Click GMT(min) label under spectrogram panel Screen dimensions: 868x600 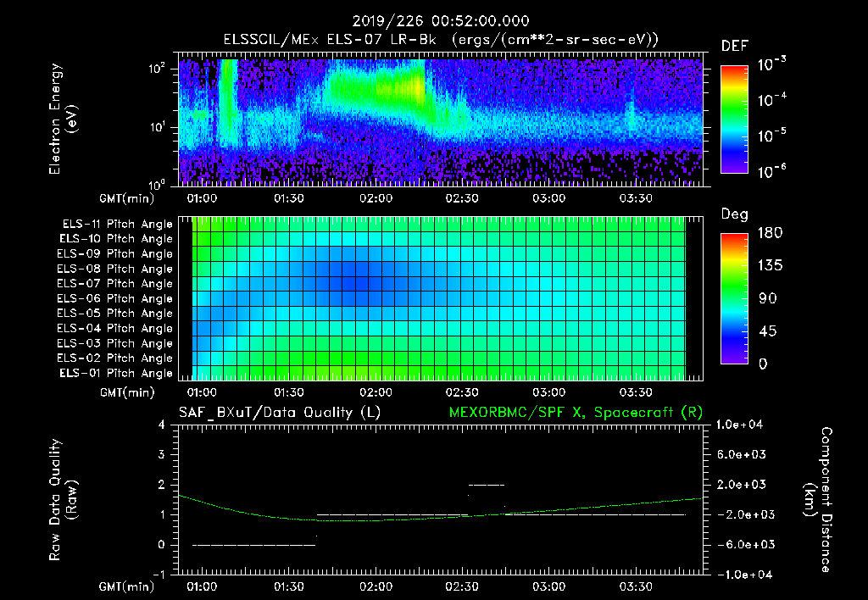127,198
